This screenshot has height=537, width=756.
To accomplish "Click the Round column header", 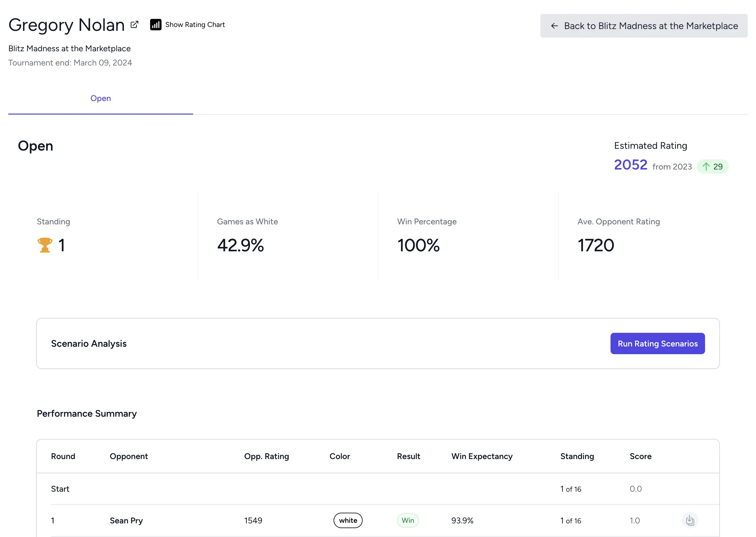I will (x=63, y=456).
